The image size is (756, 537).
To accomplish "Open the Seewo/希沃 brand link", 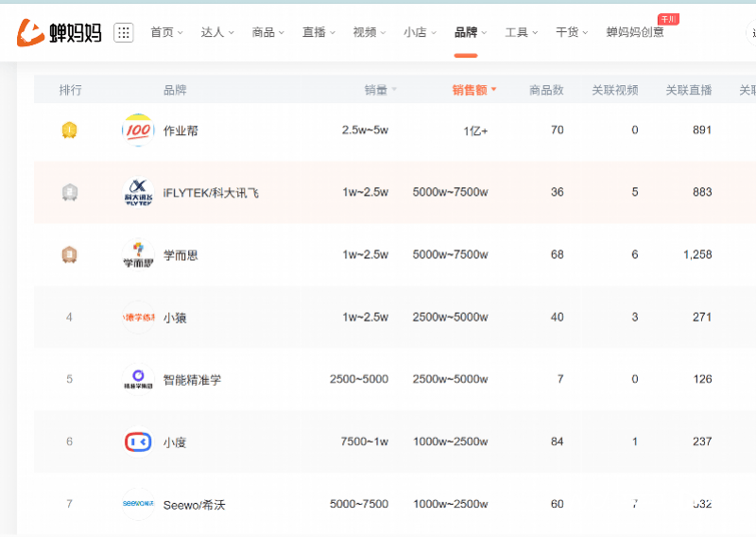I will 195,505.
